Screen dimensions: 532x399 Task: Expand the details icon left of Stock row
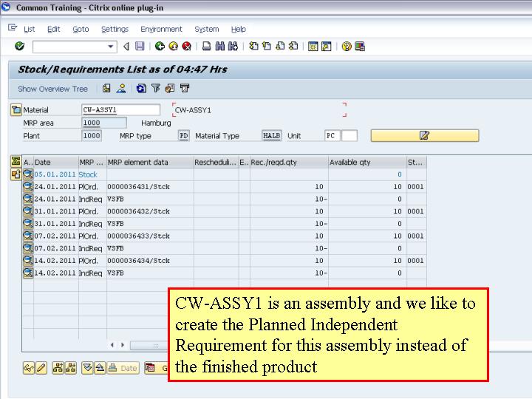[16, 174]
